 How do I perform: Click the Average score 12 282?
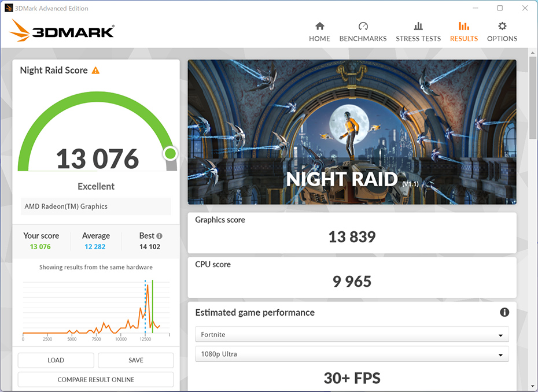95,246
